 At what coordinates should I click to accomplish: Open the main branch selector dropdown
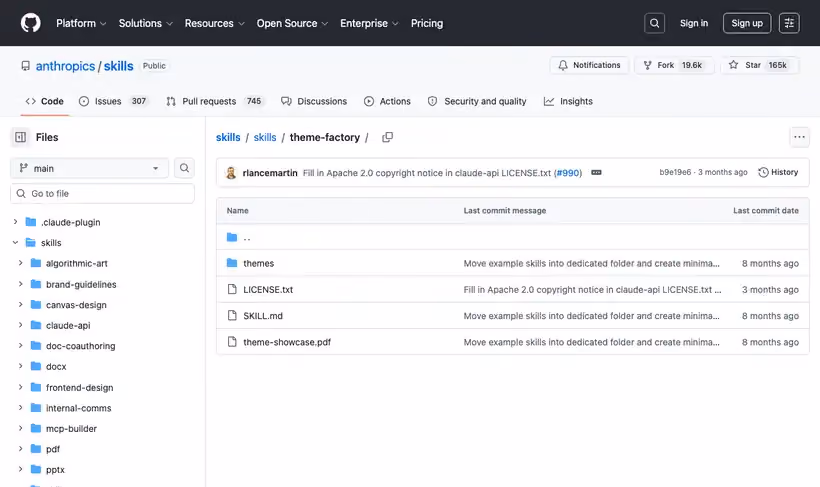point(89,168)
